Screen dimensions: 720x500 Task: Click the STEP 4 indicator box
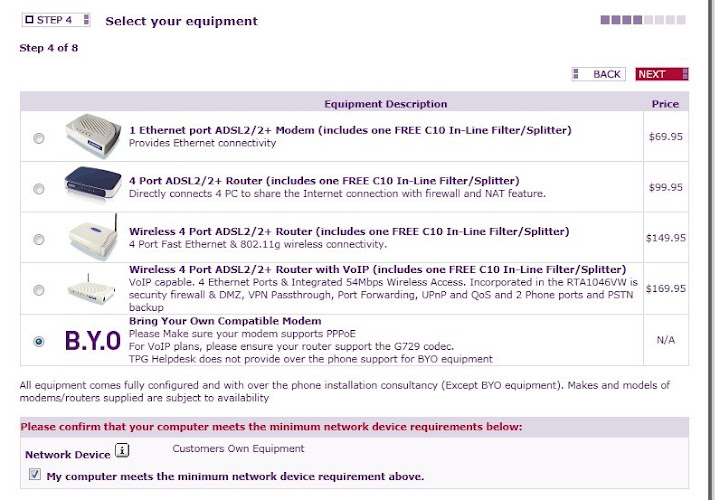pos(55,20)
